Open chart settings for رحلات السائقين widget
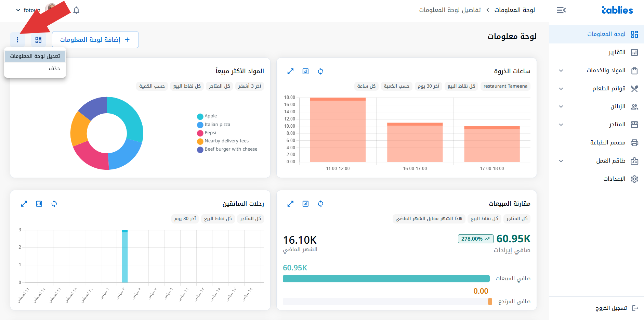The height and width of the screenshot is (320, 644). click(x=39, y=204)
